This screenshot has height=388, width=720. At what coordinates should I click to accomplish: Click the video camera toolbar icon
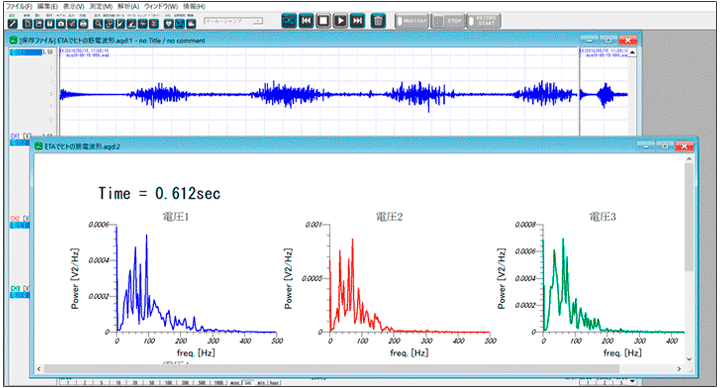point(191,24)
